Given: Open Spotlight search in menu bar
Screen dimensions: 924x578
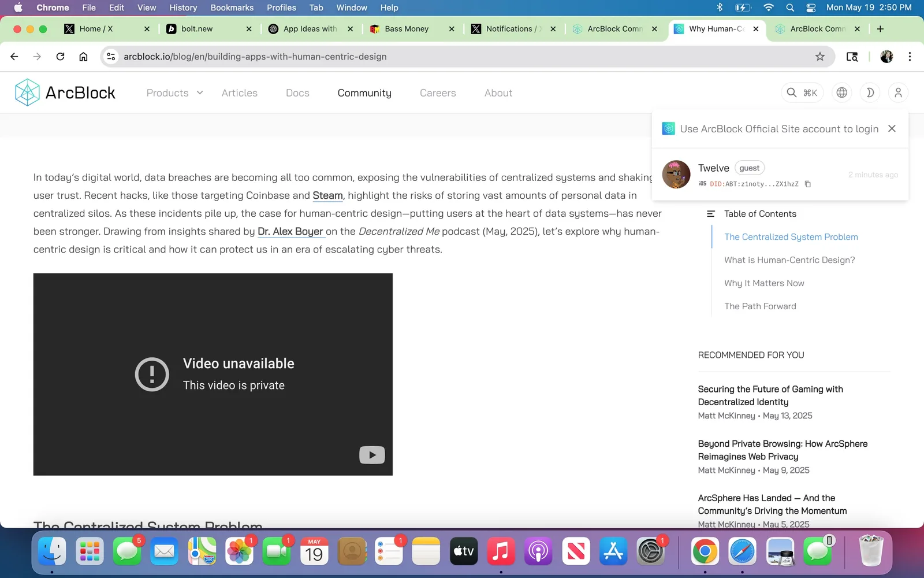Looking at the screenshot, I should click(790, 8).
